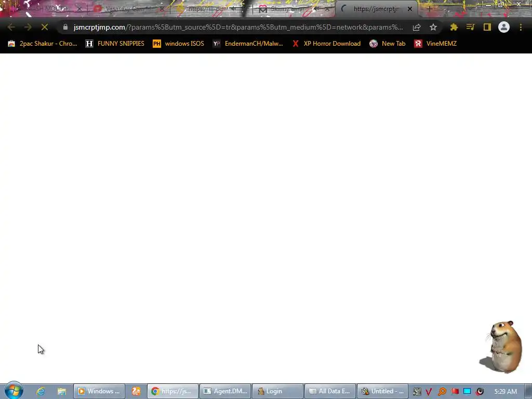Open the UC Browser taskbar icon
This screenshot has width=532, height=399.
[136, 391]
